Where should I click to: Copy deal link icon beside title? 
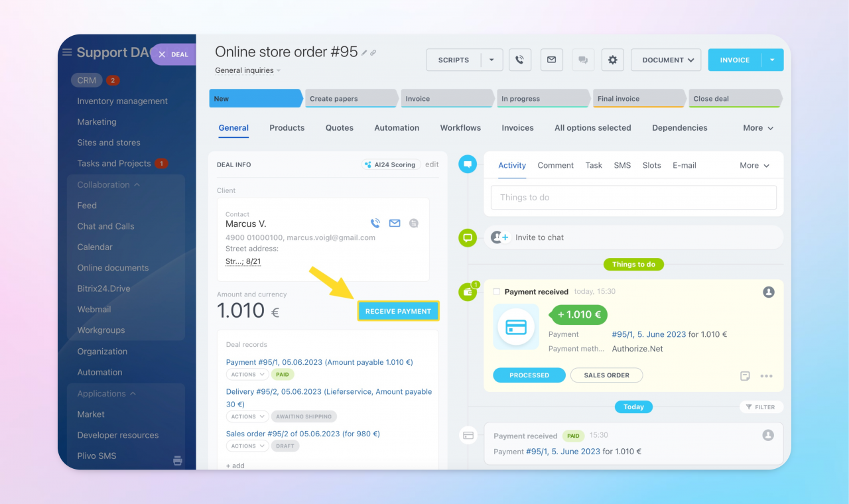coord(373,53)
